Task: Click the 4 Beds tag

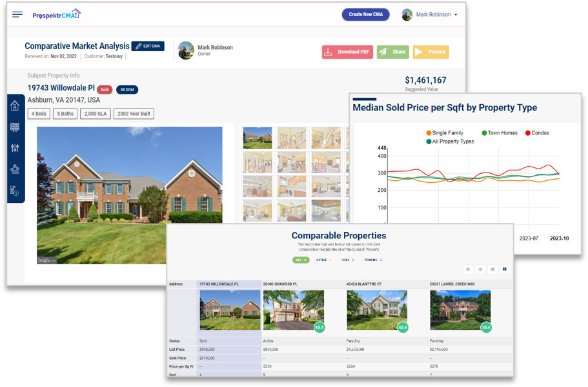Action: click(39, 114)
